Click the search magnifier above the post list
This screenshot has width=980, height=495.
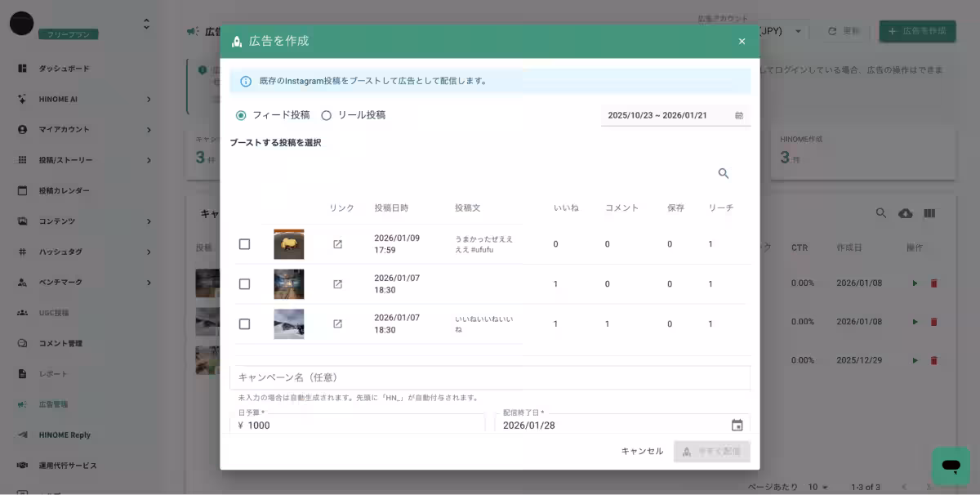point(724,173)
